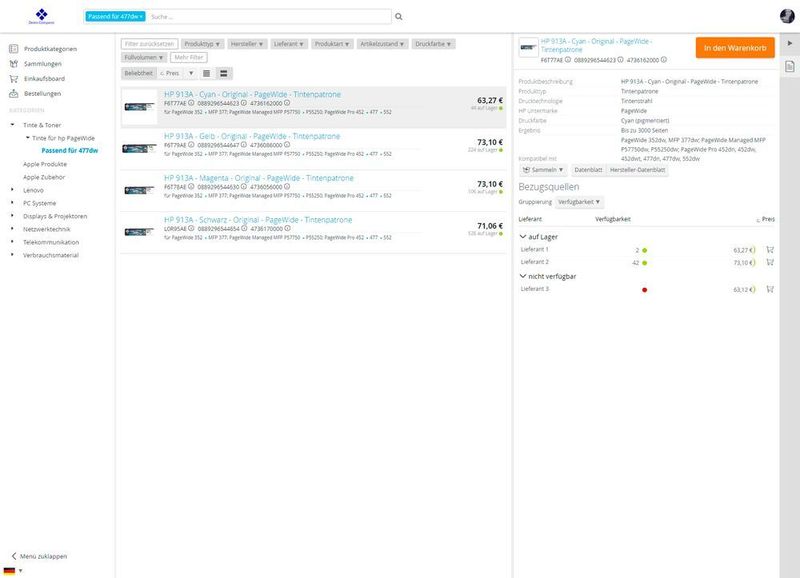This screenshot has height=578, width=800.
Task: Add Lieferant 1 offer to cart via cart icon
Action: 769,249
